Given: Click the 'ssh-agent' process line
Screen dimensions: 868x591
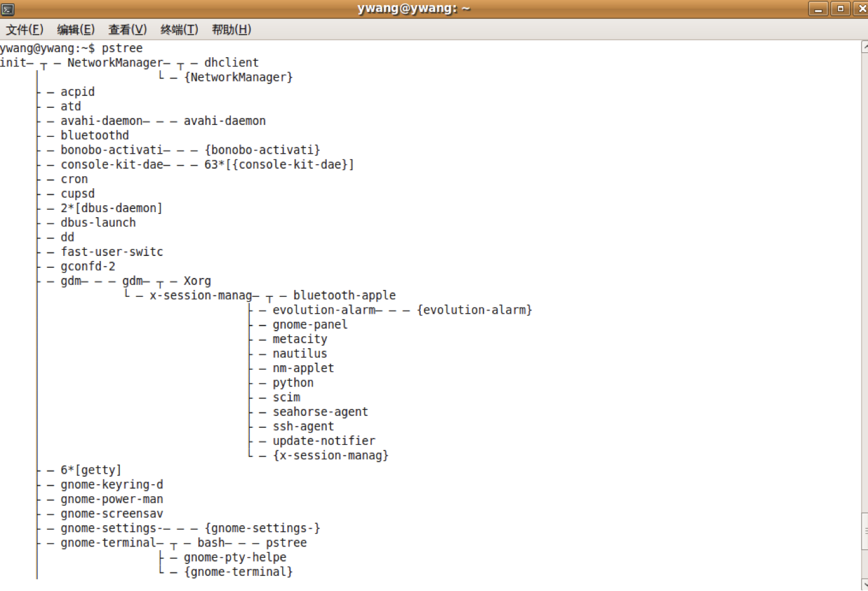Looking at the screenshot, I should [x=303, y=427].
